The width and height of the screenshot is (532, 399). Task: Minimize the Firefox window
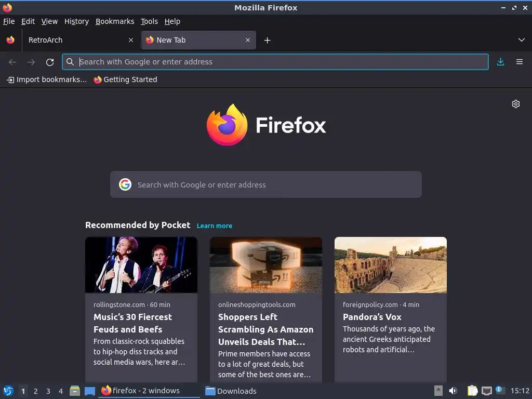pos(503,7)
